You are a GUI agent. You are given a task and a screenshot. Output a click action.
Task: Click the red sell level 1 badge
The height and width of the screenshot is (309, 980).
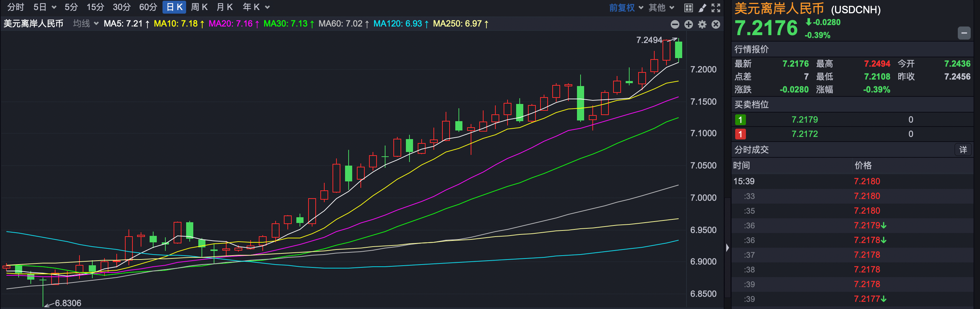pos(740,134)
